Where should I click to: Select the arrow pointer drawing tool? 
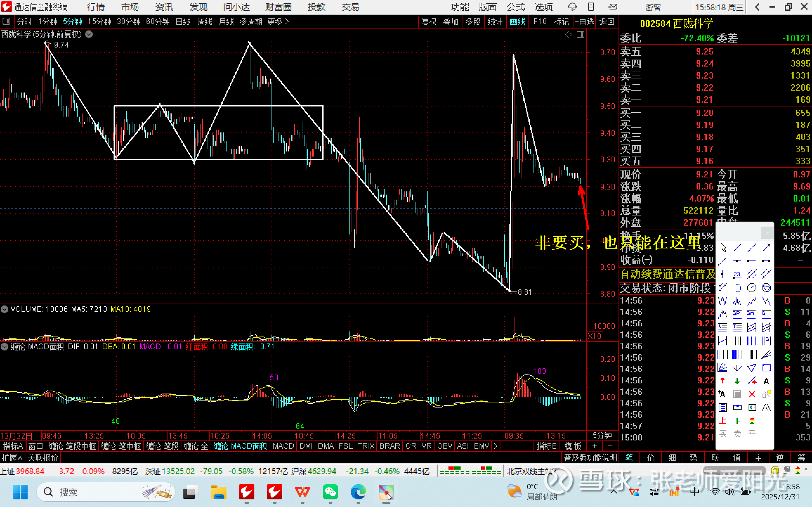[x=723, y=247]
